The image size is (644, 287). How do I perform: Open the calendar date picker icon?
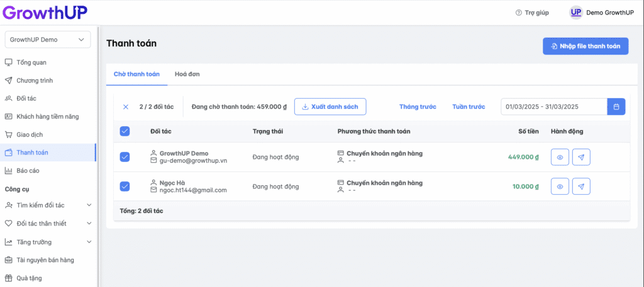[x=616, y=107]
